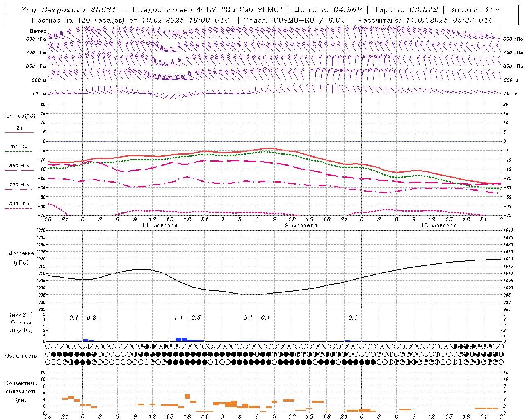Select the forecast start time 10.02.2025 18:00 UTC
Image resolution: width=525 pixels, height=420 pixels.
pyautogui.click(x=185, y=20)
